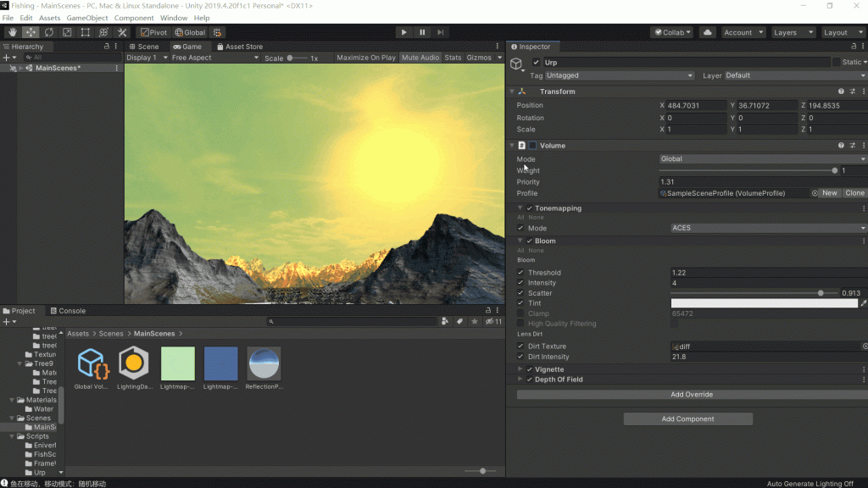
Task: Disable the Bloom Threshold override checkbox
Action: (x=520, y=272)
